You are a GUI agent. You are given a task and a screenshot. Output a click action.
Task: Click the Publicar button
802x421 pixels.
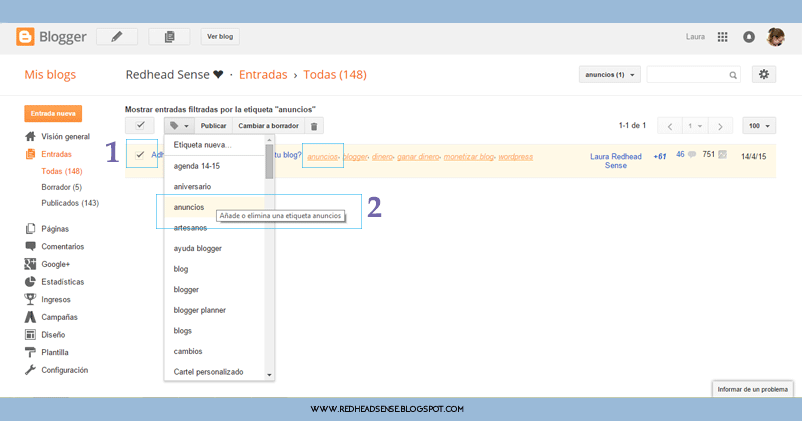click(213, 126)
